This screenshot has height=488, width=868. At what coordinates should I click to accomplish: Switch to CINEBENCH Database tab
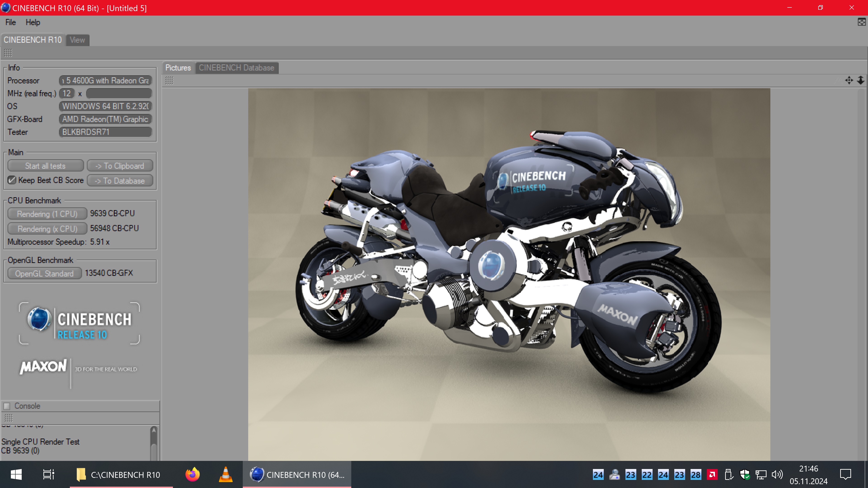pos(236,68)
